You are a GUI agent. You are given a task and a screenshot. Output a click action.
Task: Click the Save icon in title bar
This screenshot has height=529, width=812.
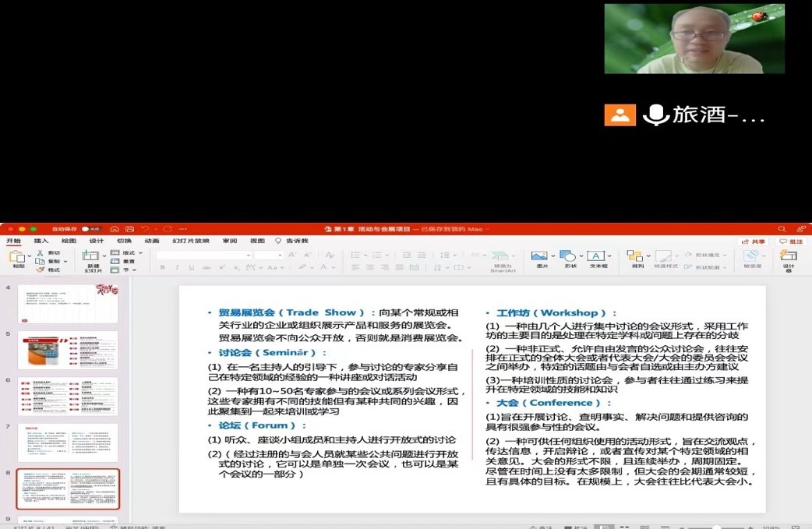129,229
